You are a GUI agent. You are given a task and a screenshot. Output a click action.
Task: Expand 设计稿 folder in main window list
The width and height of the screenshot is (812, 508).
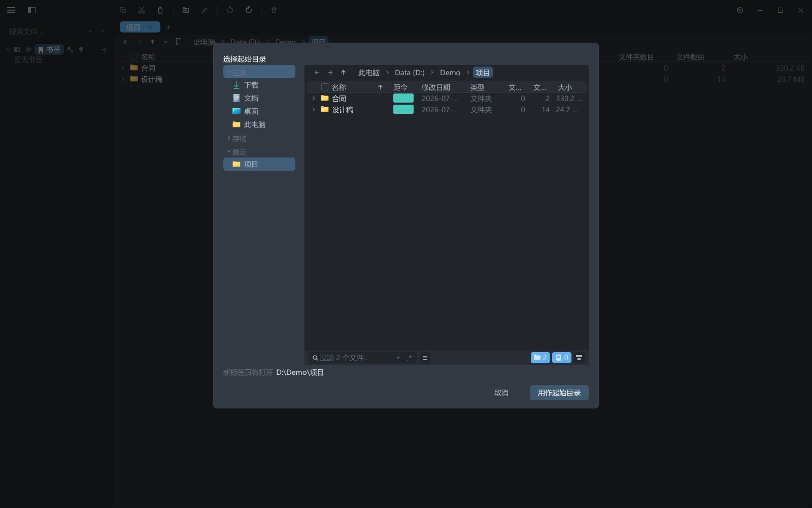[123, 79]
